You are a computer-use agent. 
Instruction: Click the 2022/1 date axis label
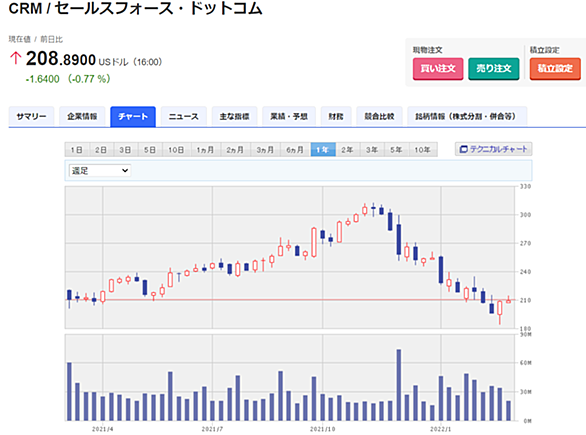(441, 429)
